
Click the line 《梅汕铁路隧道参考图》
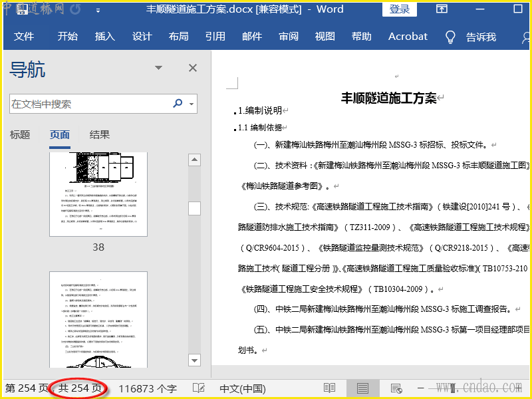283,186
